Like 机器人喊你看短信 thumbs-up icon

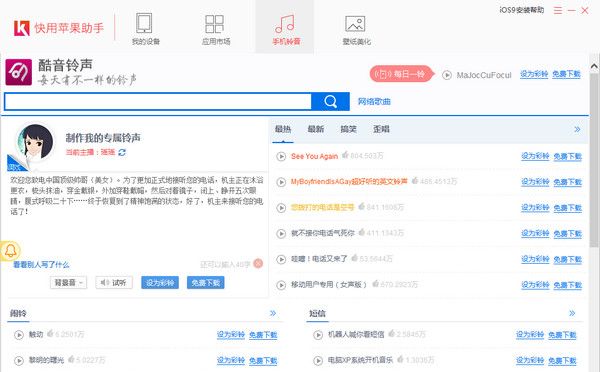391,334
